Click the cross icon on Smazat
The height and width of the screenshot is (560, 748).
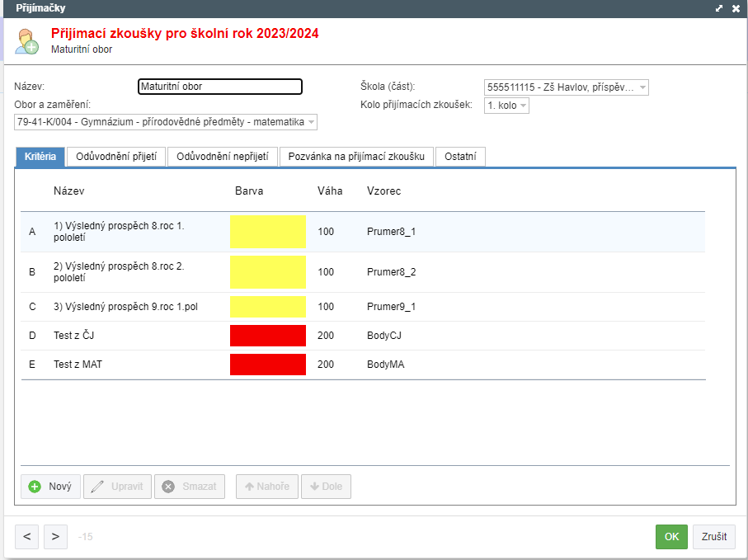pos(168,487)
